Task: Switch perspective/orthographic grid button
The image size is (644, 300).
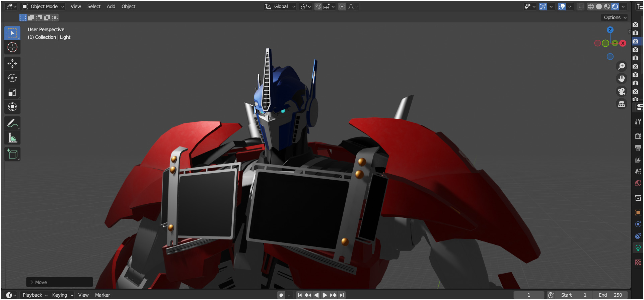Action: click(x=622, y=104)
